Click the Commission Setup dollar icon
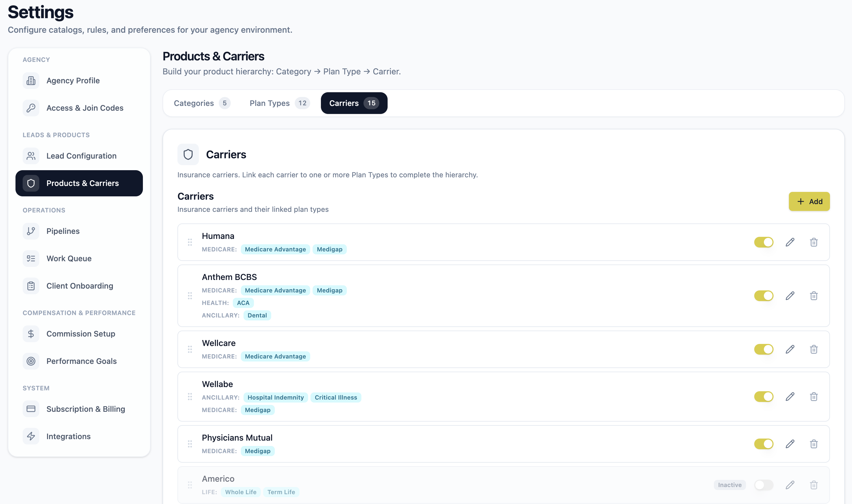Viewport: 852px width, 504px height. (31, 334)
